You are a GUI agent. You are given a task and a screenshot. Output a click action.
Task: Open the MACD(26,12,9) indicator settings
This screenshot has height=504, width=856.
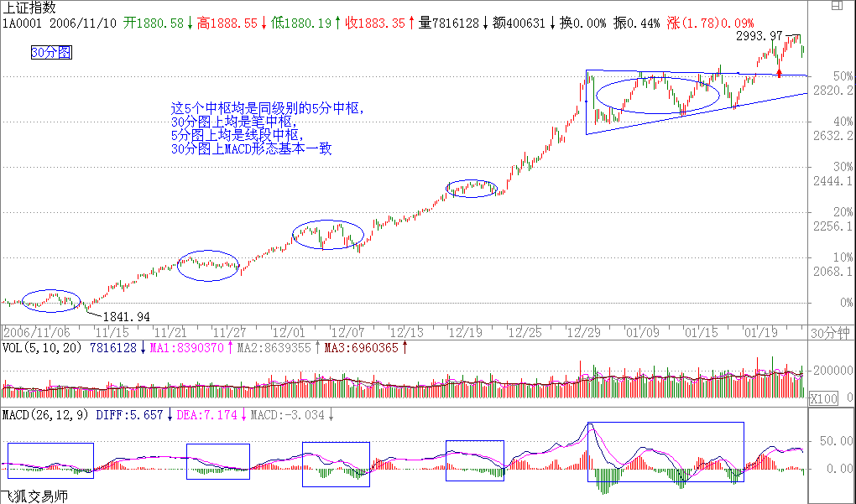tap(45, 414)
